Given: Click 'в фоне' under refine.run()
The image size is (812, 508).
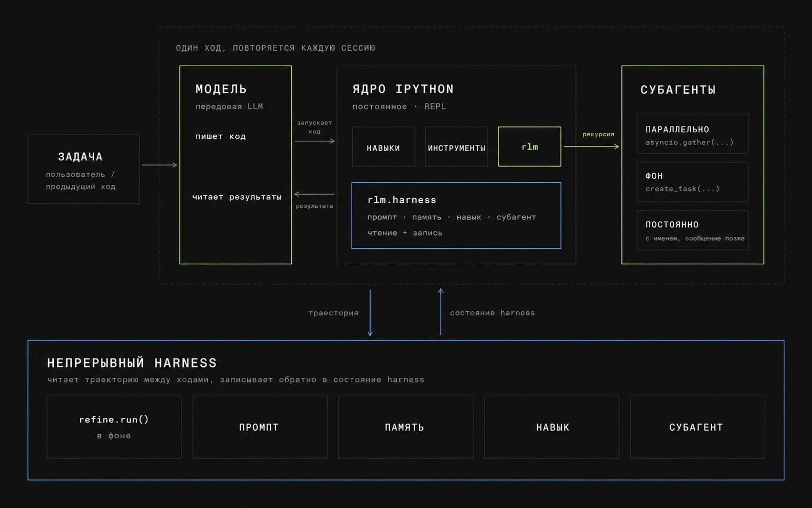Looking at the screenshot, I should tap(114, 436).
